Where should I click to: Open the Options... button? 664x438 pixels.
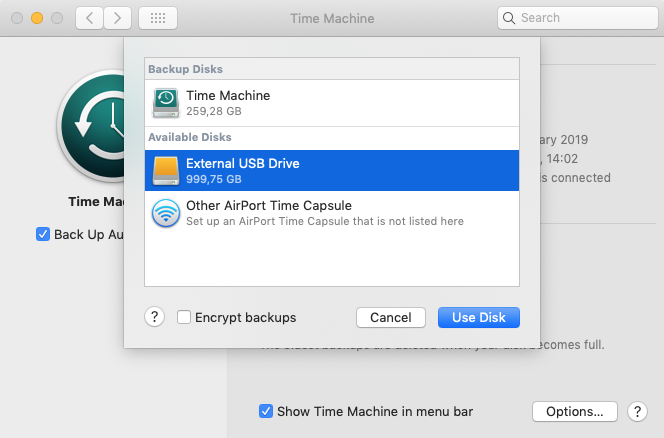[574, 411]
